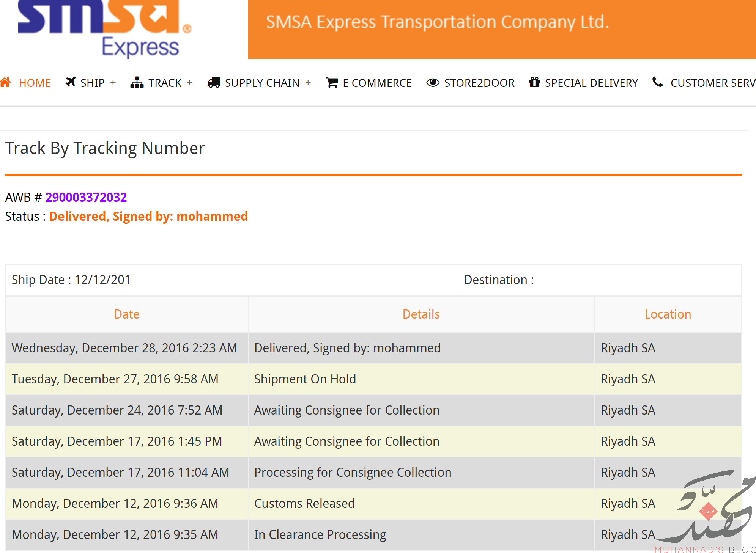Screen dimensions: 756x553
Task: Select the Monday, December 12, 2016 9:35 AM cell
Action: [x=127, y=535]
